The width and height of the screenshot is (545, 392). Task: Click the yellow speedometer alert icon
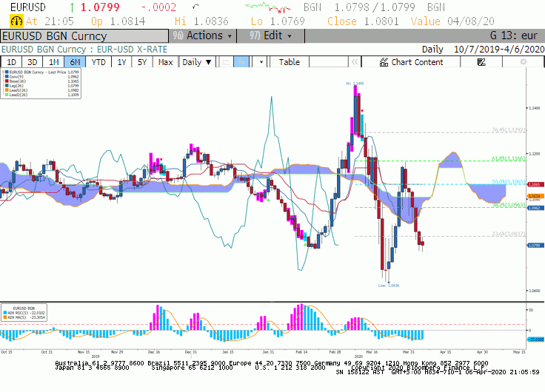pos(16,21)
